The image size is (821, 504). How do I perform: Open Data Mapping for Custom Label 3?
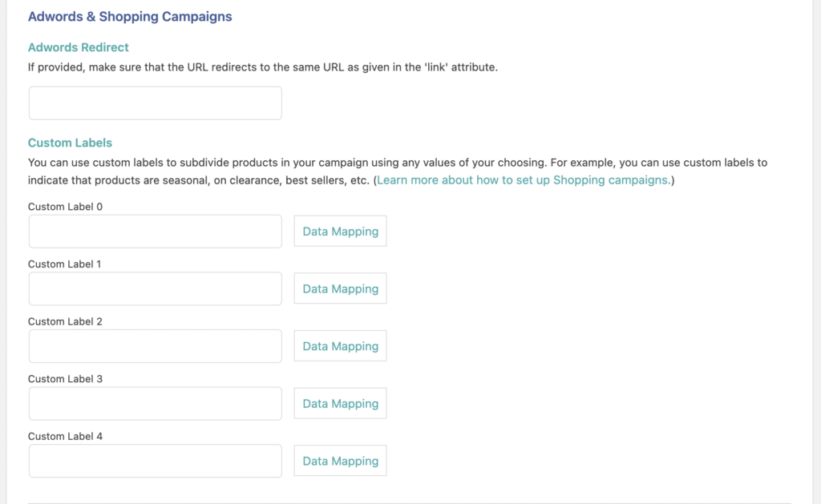[x=340, y=403]
